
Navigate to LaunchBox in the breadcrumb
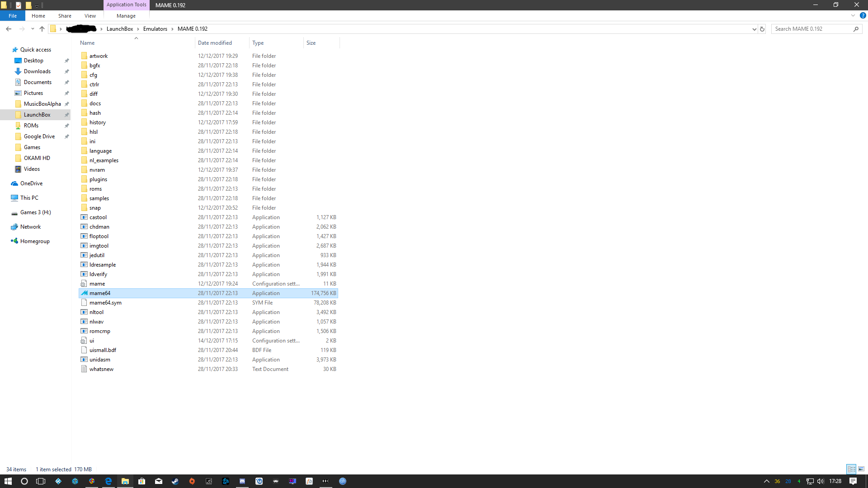tap(120, 29)
